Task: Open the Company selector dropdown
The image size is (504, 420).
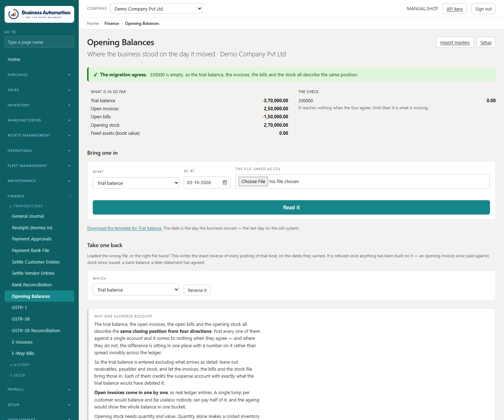Action: [156, 9]
